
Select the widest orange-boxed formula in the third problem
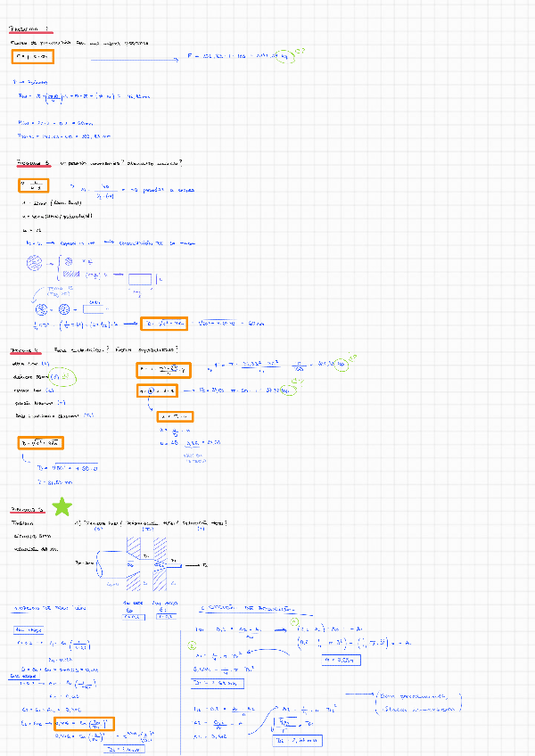[163, 370]
